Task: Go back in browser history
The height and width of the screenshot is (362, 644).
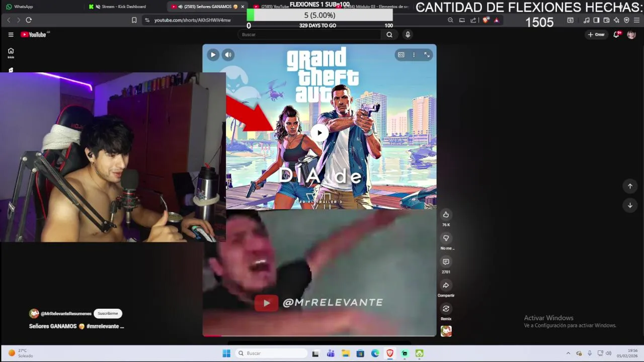Action: point(9,20)
